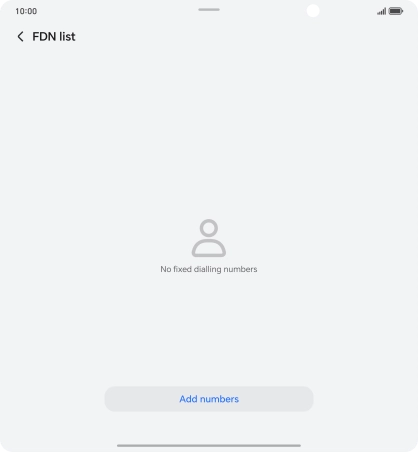Tap the grey person placeholder icon

coord(209,238)
